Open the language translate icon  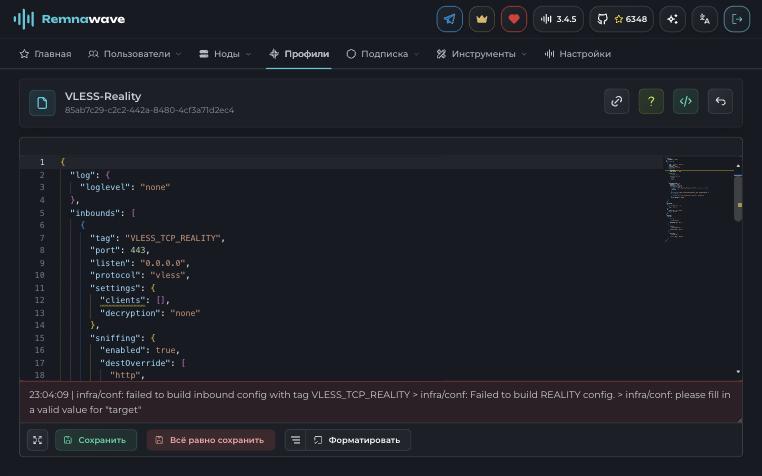705,19
